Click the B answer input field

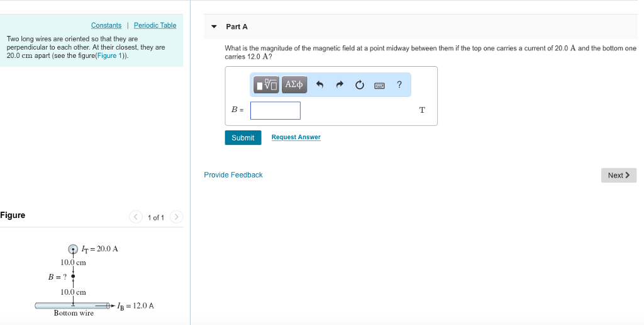tap(275, 110)
